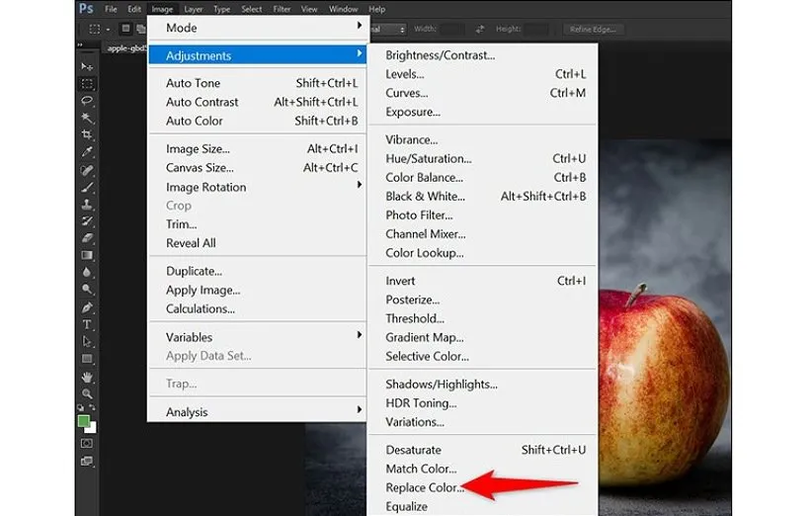Click Hue/Saturation menu entry
The width and height of the screenshot is (812, 516).
[428, 158]
